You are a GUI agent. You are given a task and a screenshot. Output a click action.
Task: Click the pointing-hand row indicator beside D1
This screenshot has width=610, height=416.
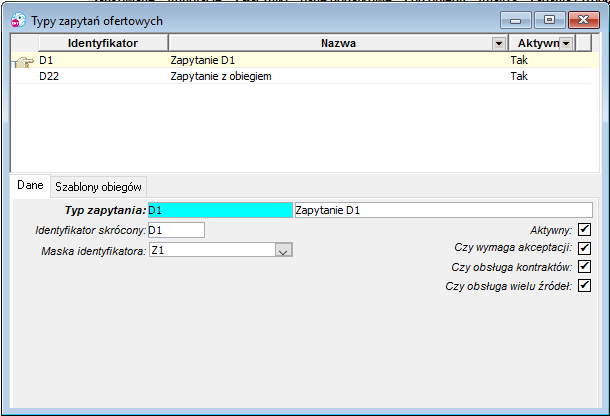[24, 61]
